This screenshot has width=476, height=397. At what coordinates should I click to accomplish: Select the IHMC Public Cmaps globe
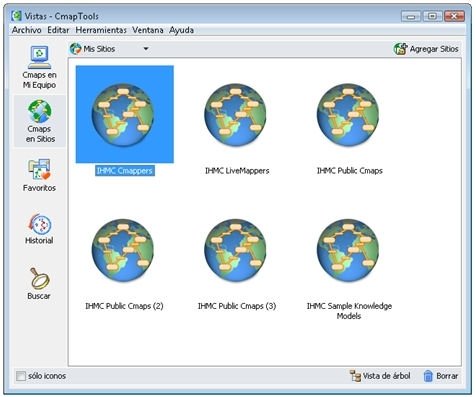(348, 114)
